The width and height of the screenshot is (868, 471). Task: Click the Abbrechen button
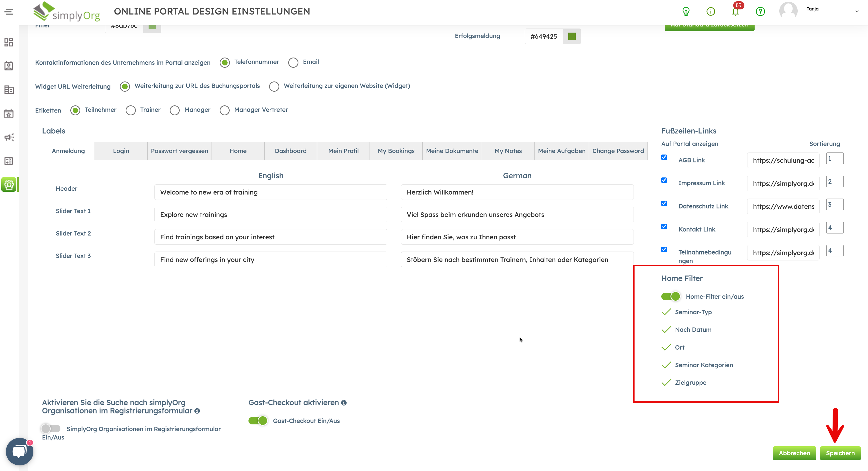794,453
